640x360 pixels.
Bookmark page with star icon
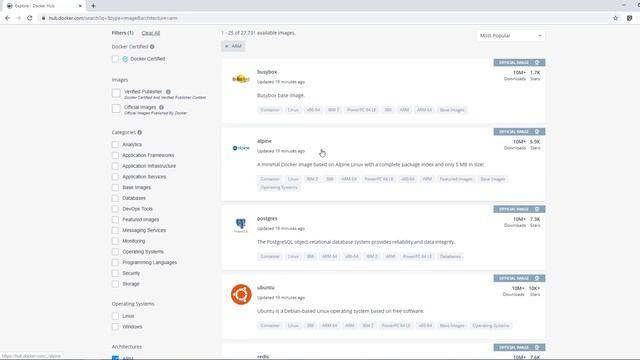(x=616, y=18)
